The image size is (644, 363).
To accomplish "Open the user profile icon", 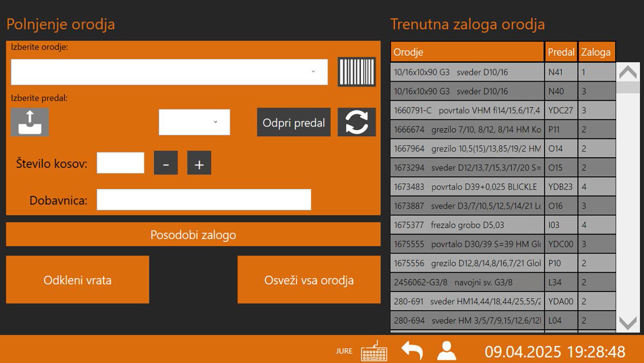I will click(447, 351).
